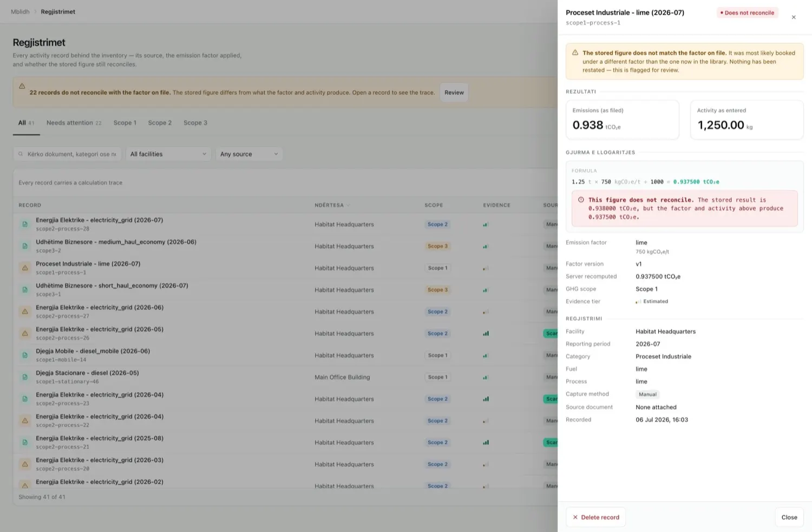Click warning triangle icon in the list banner

click(x=22, y=86)
